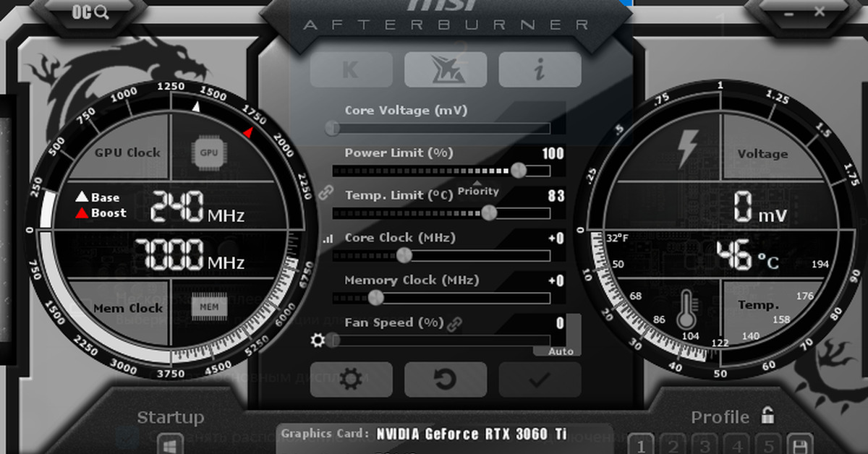Click the Mem Clock label
Viewport: 868px width, 454px height.
click(x=128, y=308)
